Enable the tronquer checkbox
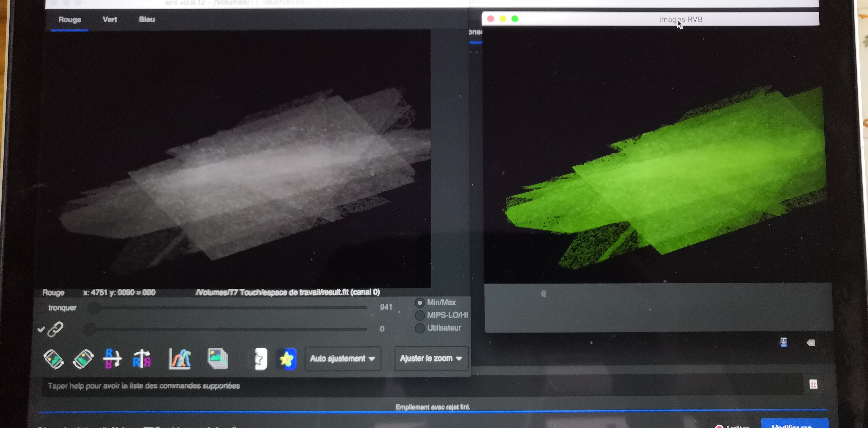Viewport: 868px width, 428px height. (41, 308)
